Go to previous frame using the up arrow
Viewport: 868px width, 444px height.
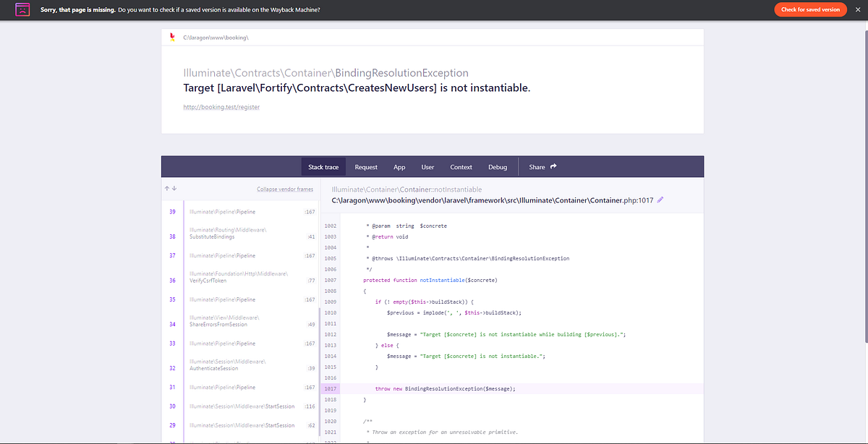(x=167, y=187)
